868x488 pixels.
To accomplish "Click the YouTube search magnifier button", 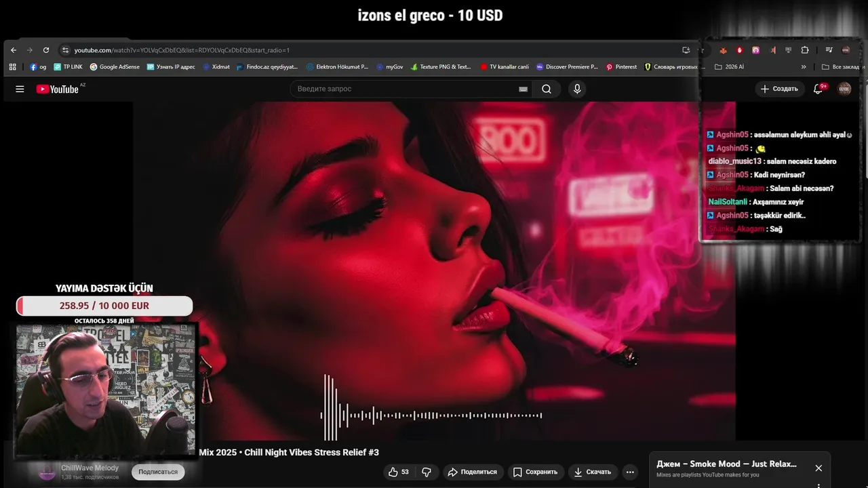I will click(547, 89).
